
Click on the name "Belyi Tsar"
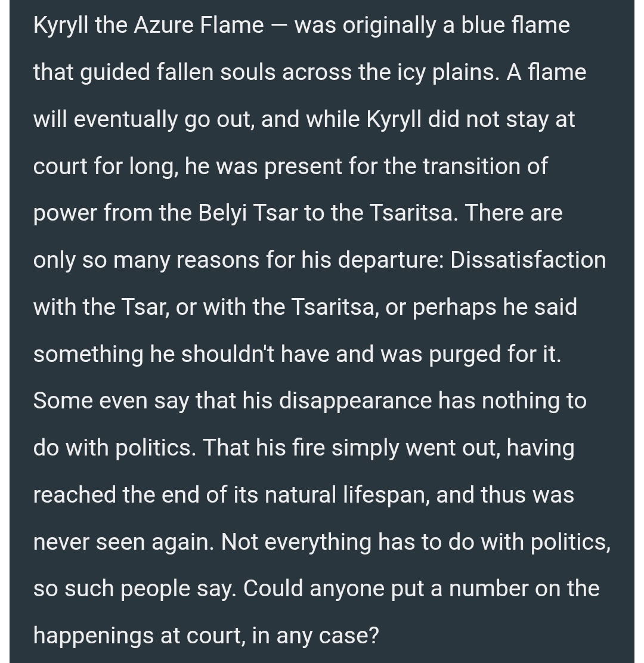pos(248,213)
